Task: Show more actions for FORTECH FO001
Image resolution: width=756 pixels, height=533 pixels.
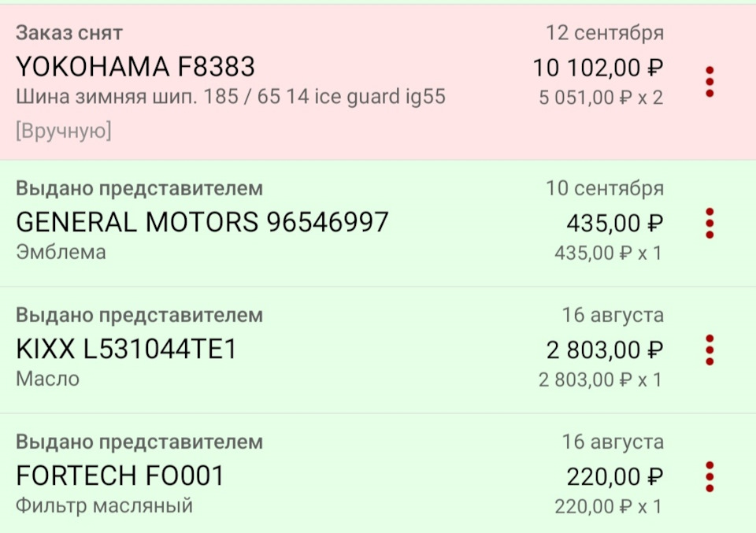Action: 710,476
